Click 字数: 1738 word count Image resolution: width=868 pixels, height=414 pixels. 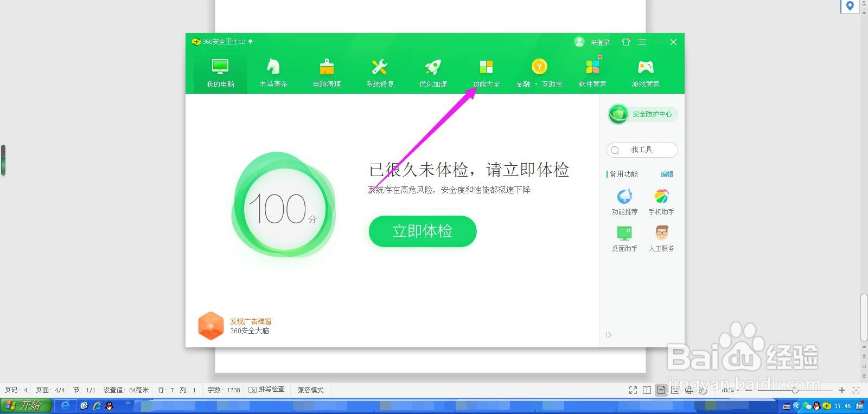[224, 390]
